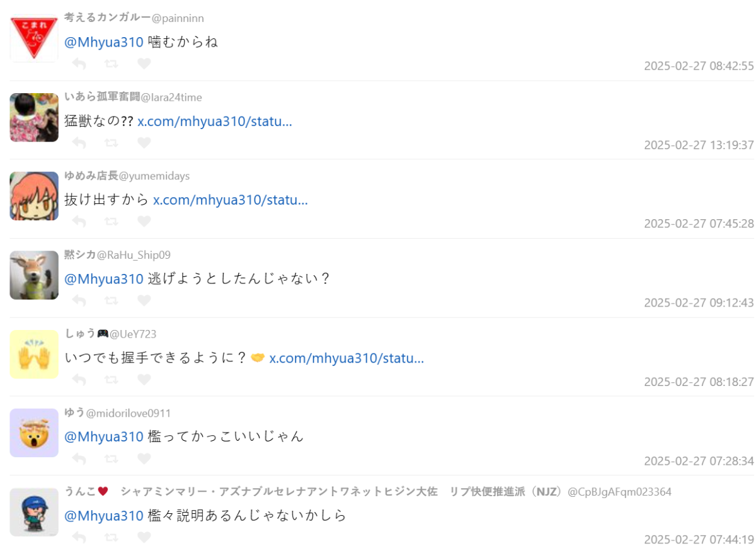The image size is (756, 551).
Task: Open the deer mascot avatar of 黙シカ
Action: click(x=34, y=275)
